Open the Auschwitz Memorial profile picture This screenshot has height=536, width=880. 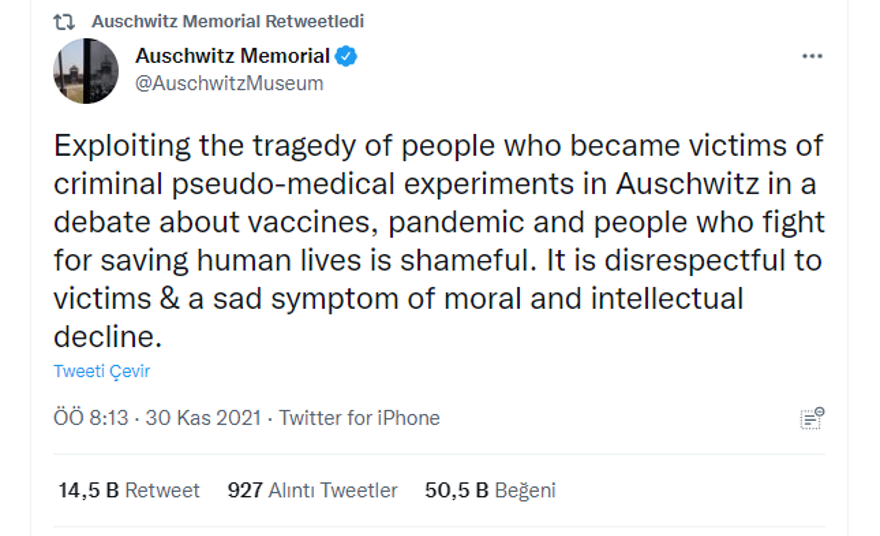tap(86, 71)
